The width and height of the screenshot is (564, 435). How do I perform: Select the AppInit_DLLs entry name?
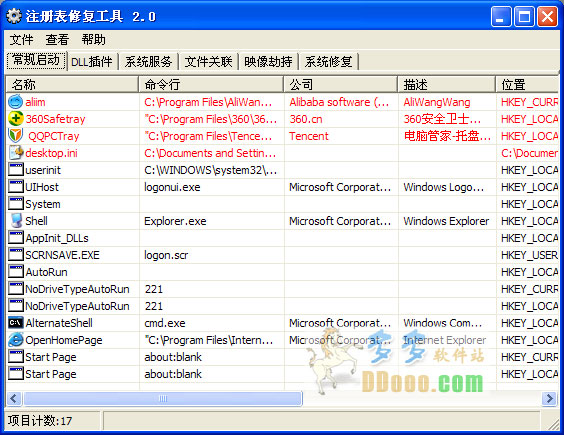[x=57, y=238]
